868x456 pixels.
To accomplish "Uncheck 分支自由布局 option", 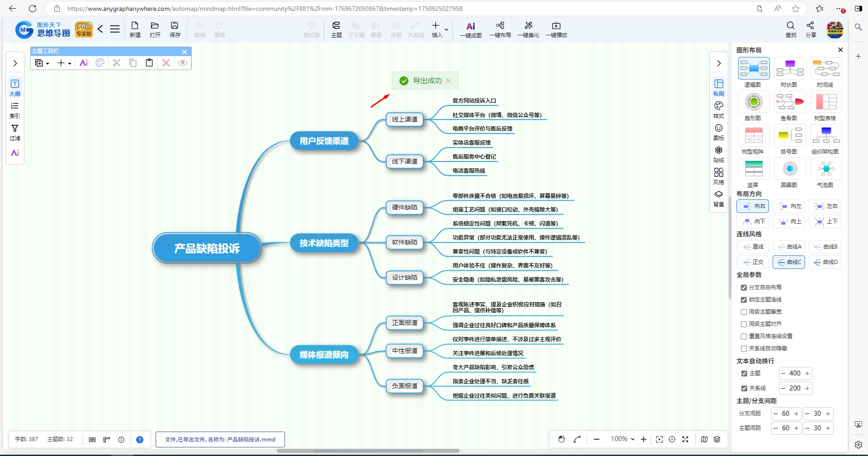I will (744, 287).
